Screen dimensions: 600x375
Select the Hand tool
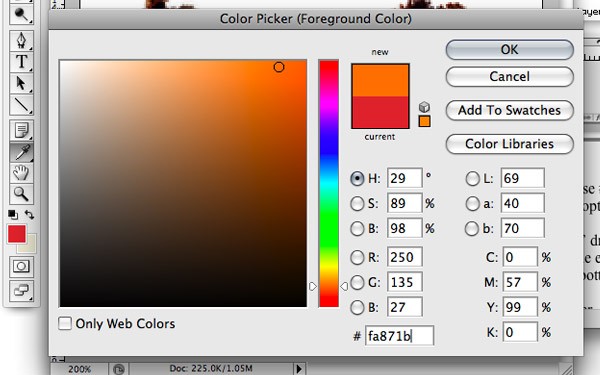pyautogui.click(x=21, y=173)
